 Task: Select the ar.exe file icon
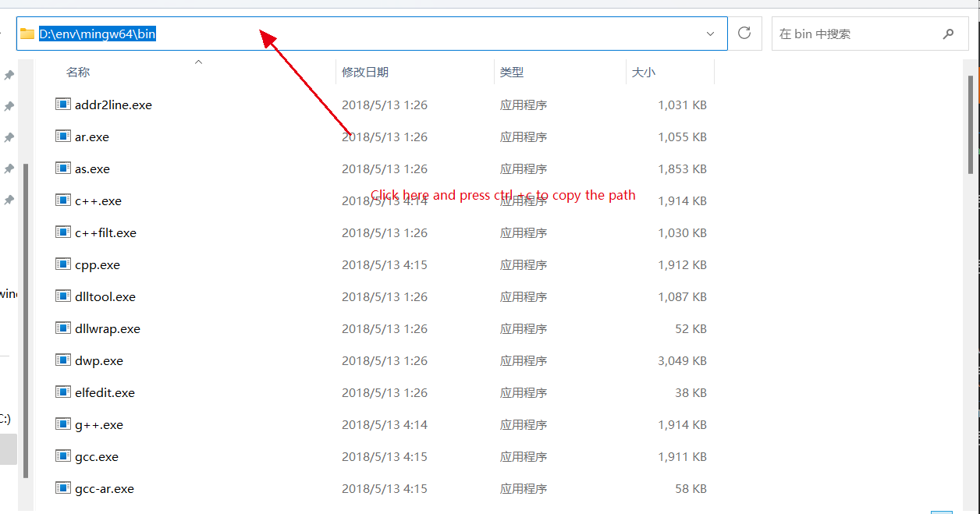(63, 136)
